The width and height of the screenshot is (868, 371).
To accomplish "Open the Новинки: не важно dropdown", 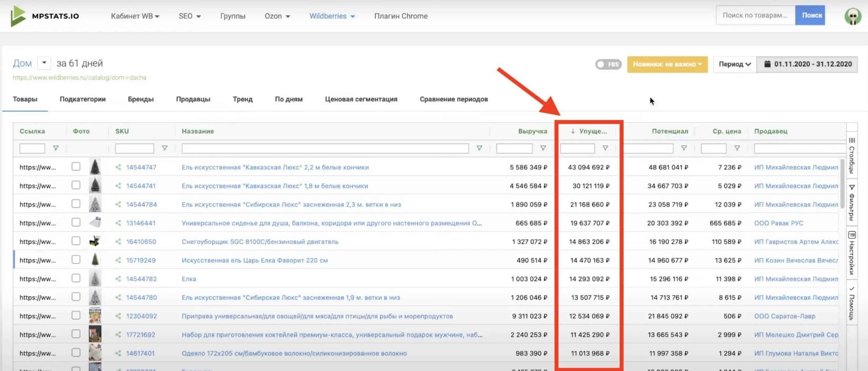I will [x=667, y=64].
